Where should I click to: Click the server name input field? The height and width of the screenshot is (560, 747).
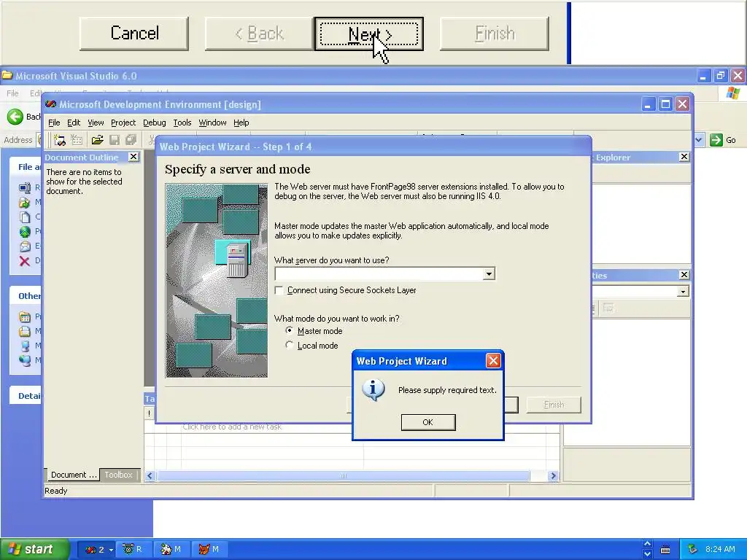click(x=379, y=274)
